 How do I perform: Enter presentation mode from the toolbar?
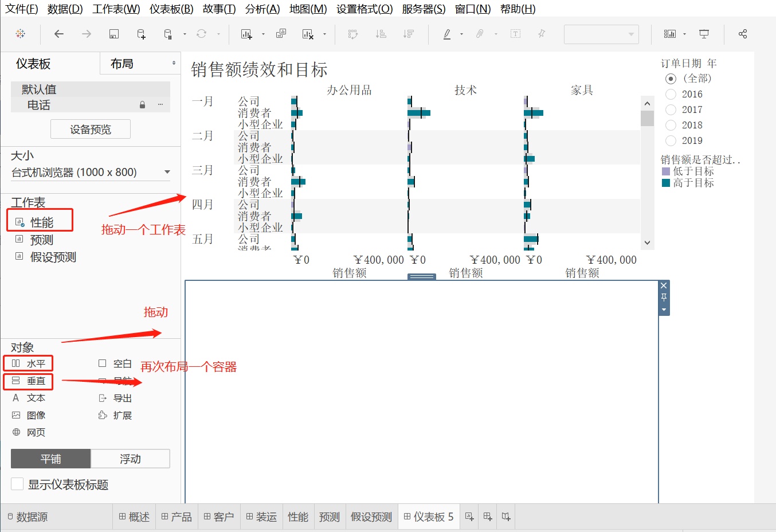coord(704,34)
